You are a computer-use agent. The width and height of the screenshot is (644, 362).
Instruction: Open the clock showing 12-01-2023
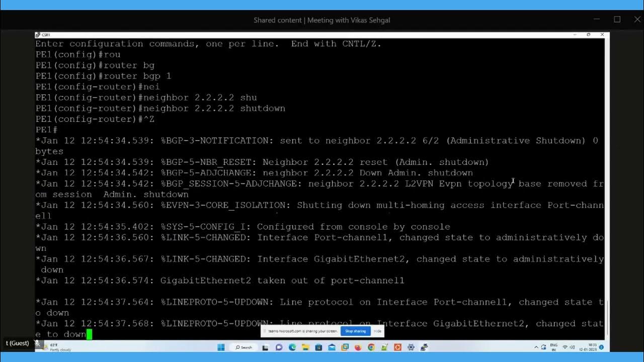coord(588,347)
